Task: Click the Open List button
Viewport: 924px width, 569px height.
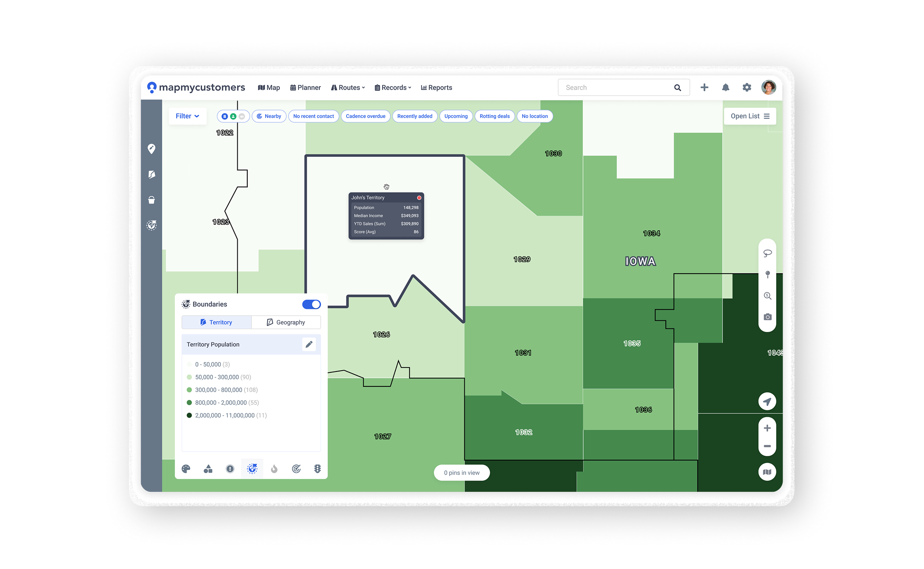Action: (750, 116)
